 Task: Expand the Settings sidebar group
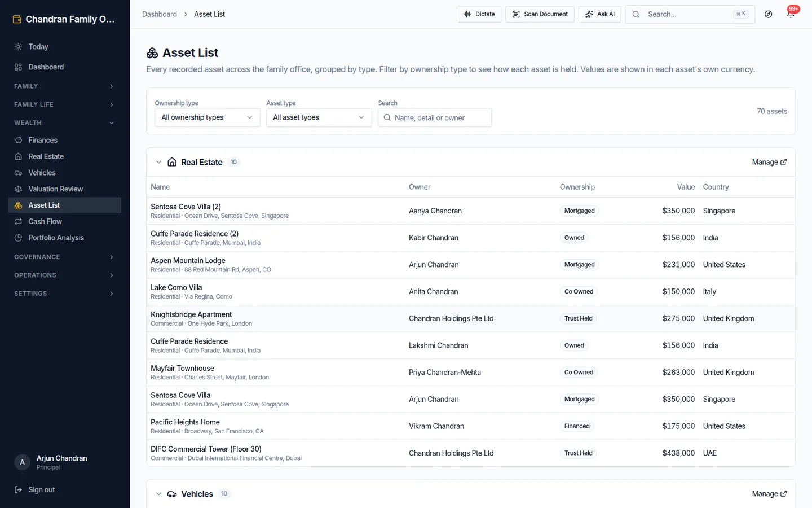pyautogui.click(x=65, y=294)
